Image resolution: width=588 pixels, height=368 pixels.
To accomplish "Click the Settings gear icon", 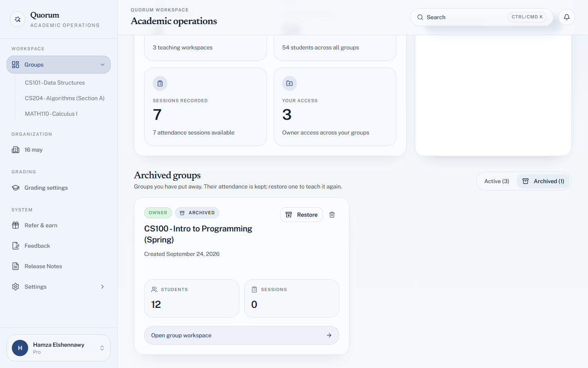I will [x=16, y=287].
